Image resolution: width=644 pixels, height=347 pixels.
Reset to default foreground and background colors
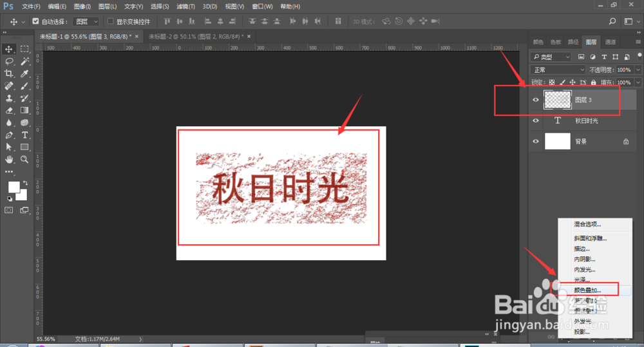coord(10,199)
